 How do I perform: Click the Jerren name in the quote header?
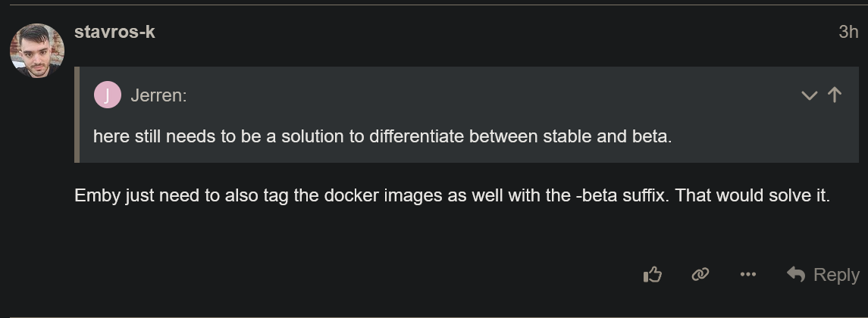(x=158, y=95)
